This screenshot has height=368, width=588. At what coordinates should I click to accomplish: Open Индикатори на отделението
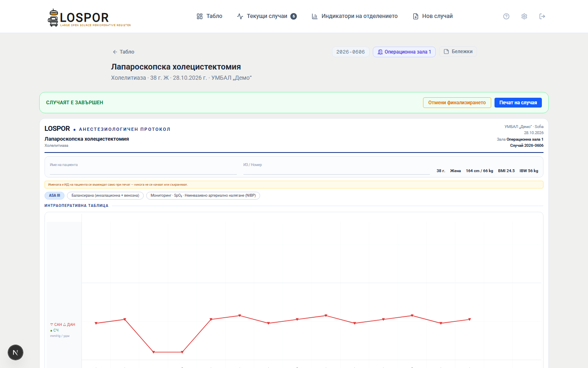point(354,16)
